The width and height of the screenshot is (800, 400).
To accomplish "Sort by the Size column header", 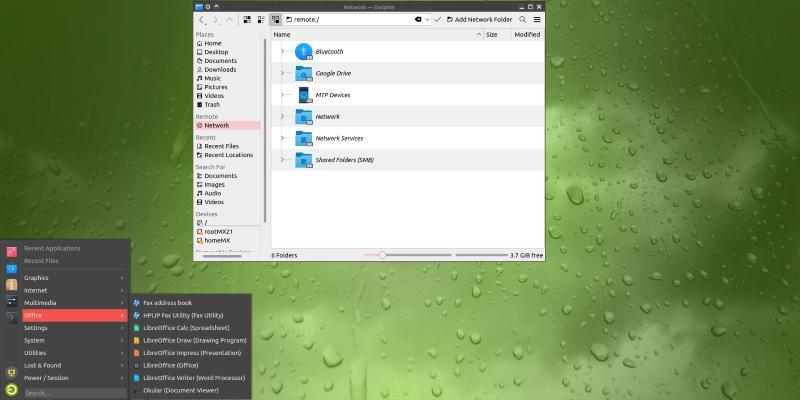I will coord(497,35).
